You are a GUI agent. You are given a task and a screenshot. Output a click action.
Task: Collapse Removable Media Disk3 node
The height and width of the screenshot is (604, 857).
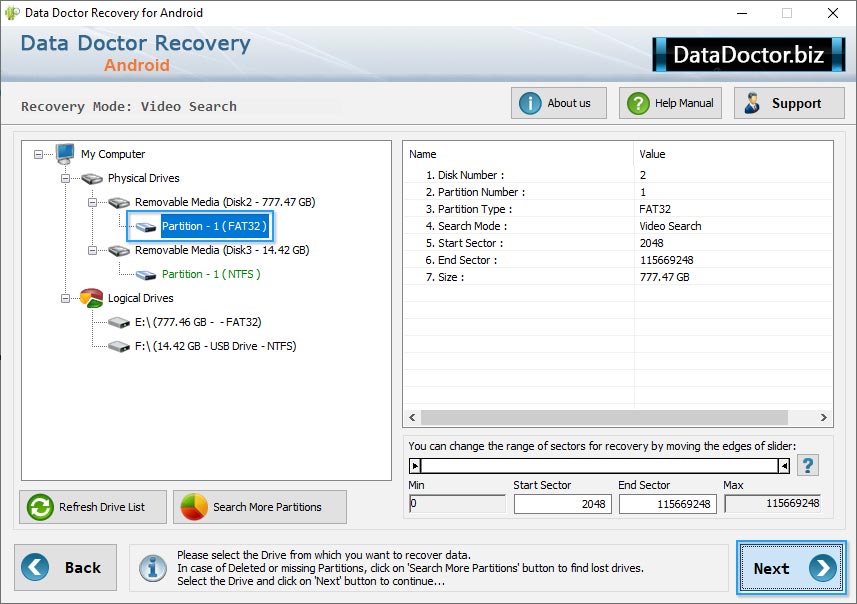click(92, 250)
